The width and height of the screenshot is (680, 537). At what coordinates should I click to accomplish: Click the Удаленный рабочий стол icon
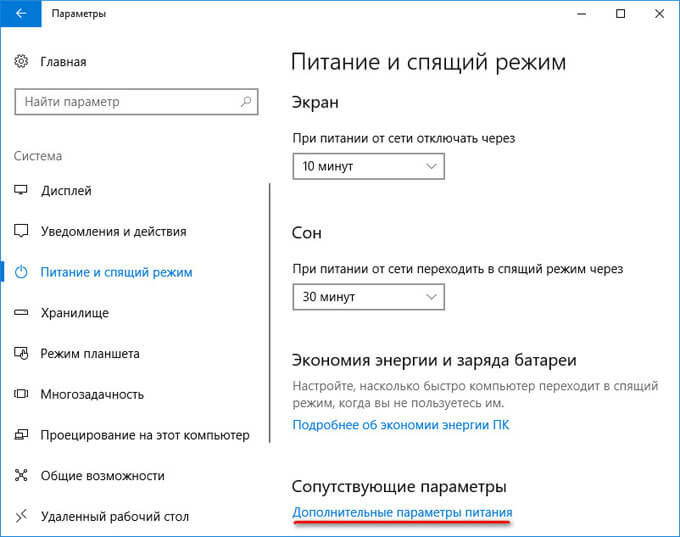click(x=21, y=516)
